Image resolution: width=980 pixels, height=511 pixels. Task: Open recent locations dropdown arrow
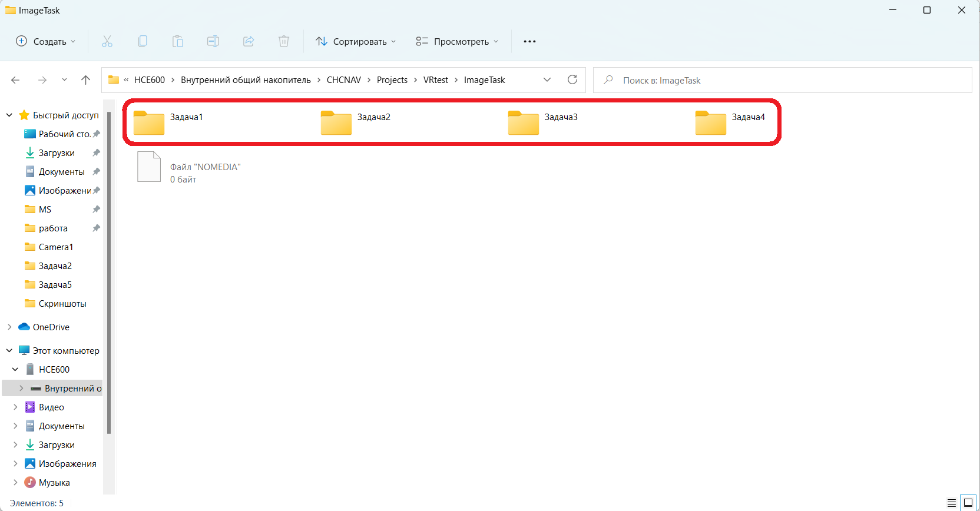click(64, 80)
